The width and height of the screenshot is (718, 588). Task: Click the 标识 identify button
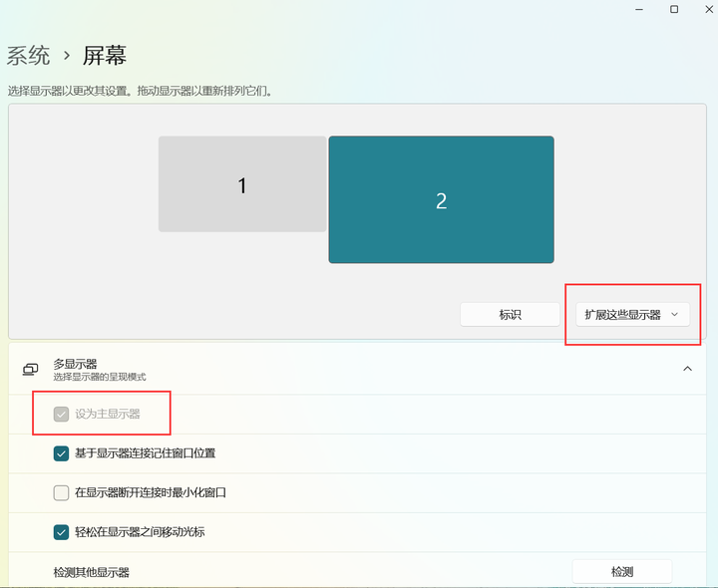click(511, 315)
